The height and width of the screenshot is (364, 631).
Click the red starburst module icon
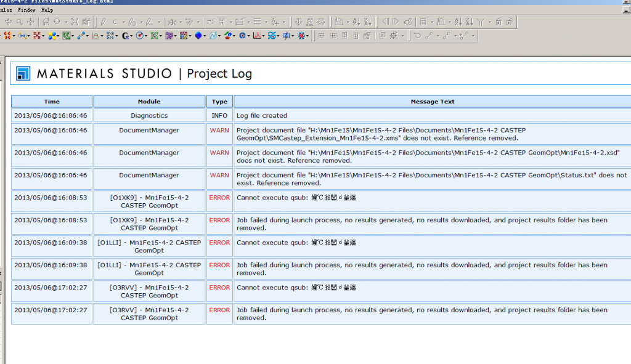[301, 36]
